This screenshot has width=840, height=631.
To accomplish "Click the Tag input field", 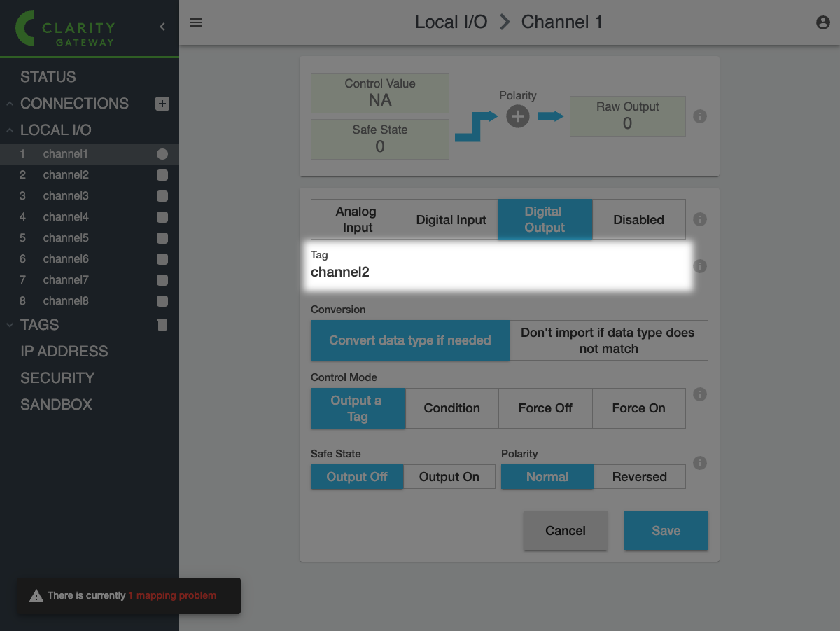I will point(497,272).
